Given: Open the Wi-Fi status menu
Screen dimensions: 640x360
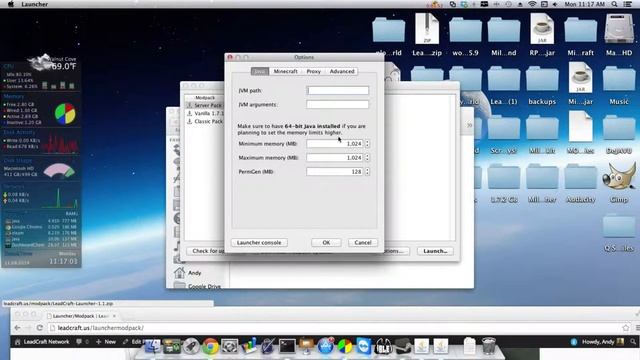Looking at the screenshot, I should click(x=532, y=4).
